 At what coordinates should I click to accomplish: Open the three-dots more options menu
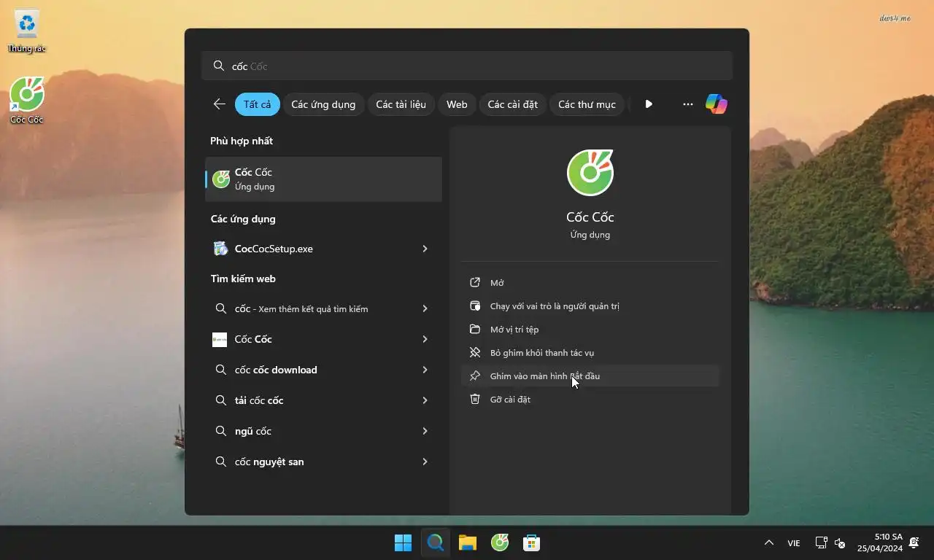tap(687, 104)
